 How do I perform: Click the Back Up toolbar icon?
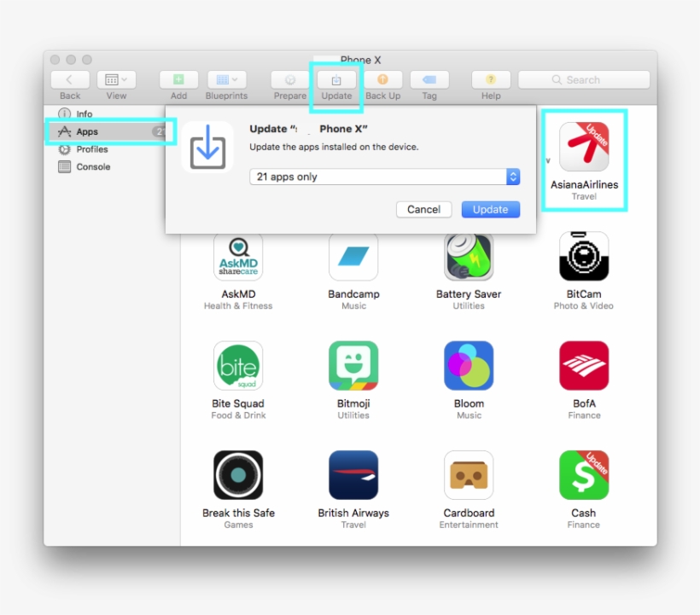click(x=383, y=80)
